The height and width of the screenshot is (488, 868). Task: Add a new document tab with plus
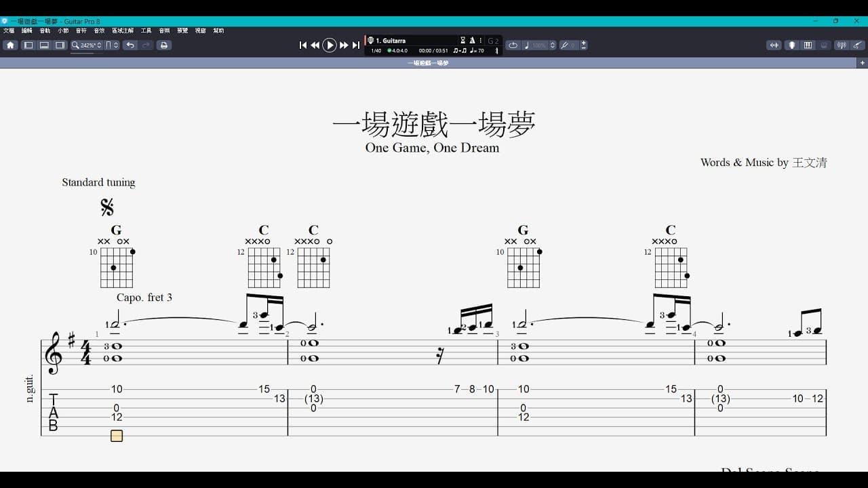pos(863,63)
